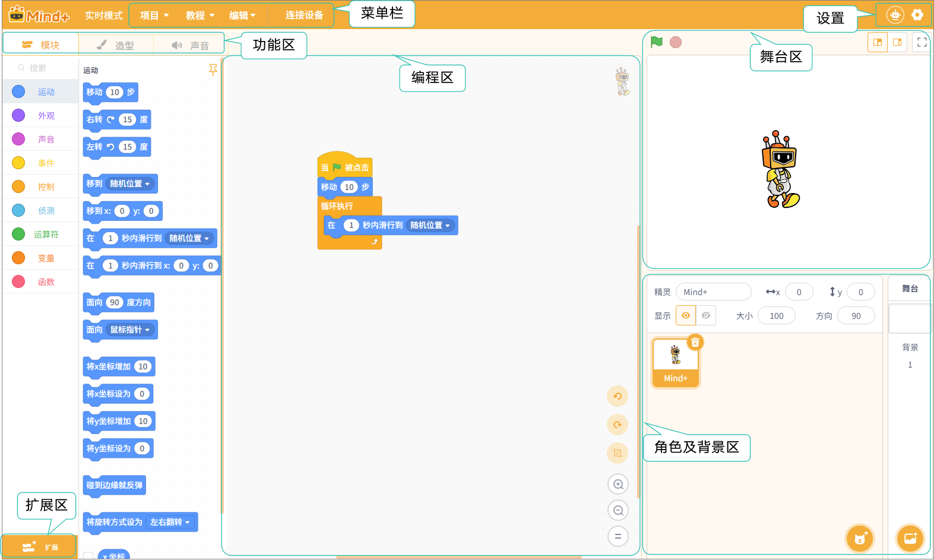Screen dimensions: 934x560
Task: Open settings gear icon in top bar
Action: click(x=917, y=15)
